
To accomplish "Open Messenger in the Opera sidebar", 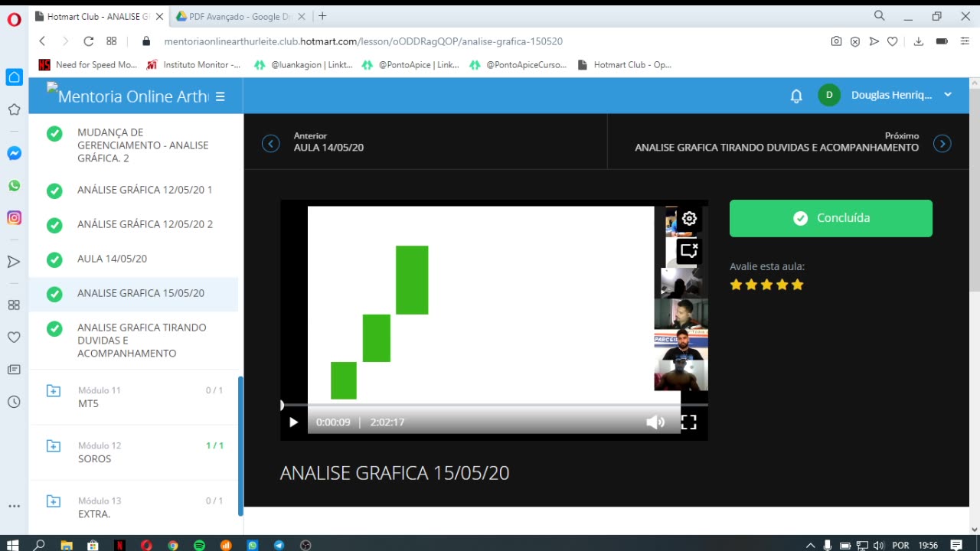I will coord(14,153).
